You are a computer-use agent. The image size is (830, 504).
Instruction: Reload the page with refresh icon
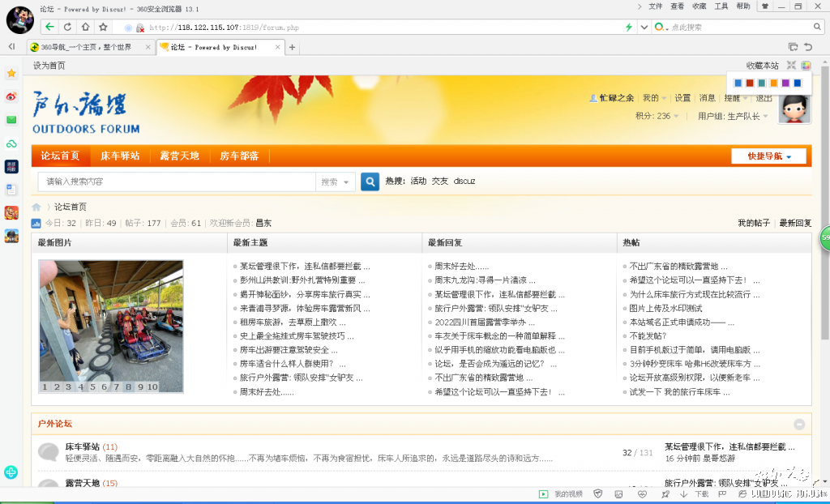67,27
